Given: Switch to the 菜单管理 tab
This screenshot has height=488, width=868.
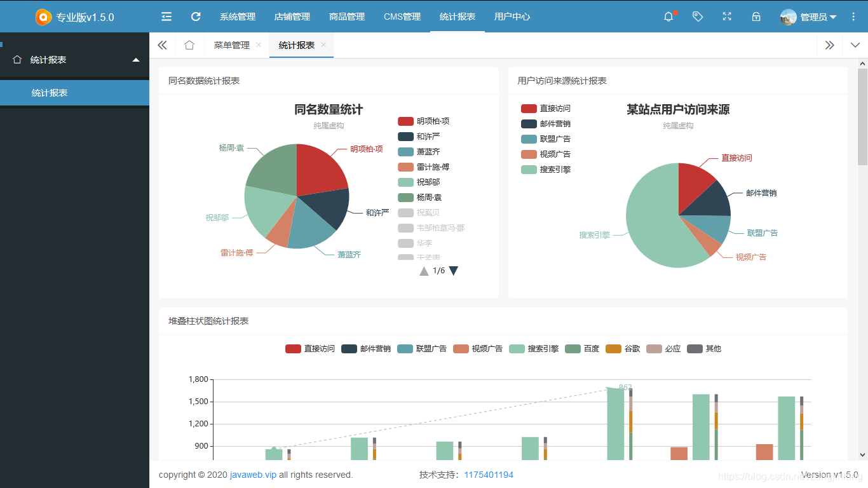Looking at the screenshot, I should tap(232, 45).
